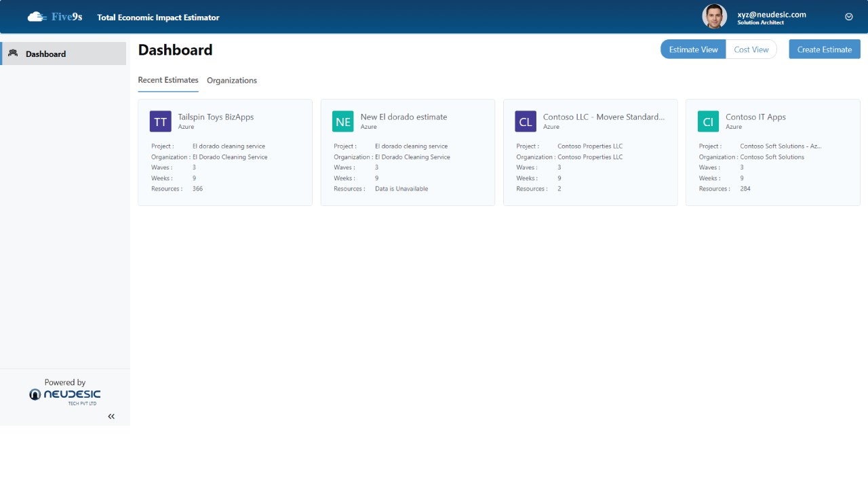
Task: Click the Neudesic logo in sidebar footer
Action: (x=65, y=396)
